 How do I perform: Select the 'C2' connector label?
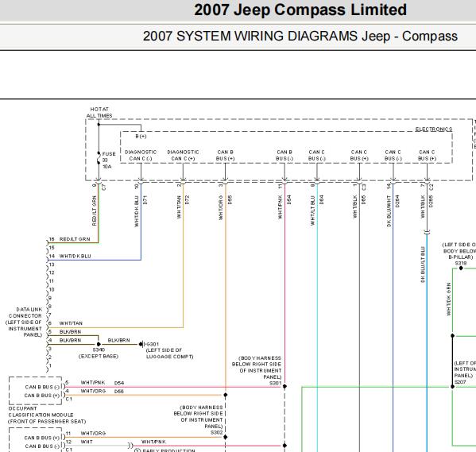click(x=431, y=187)
